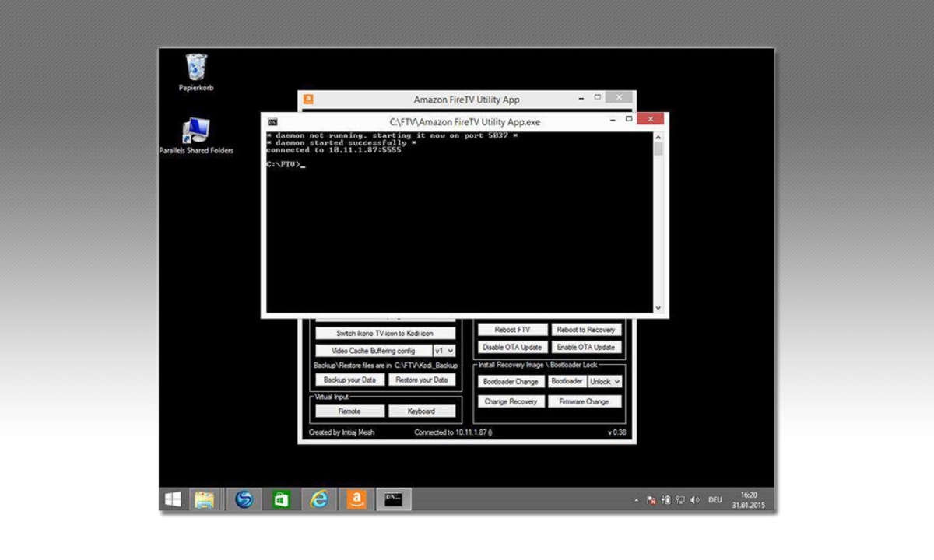Switch to Amazon FireTV Utility taskbar icon

point(356,499)
